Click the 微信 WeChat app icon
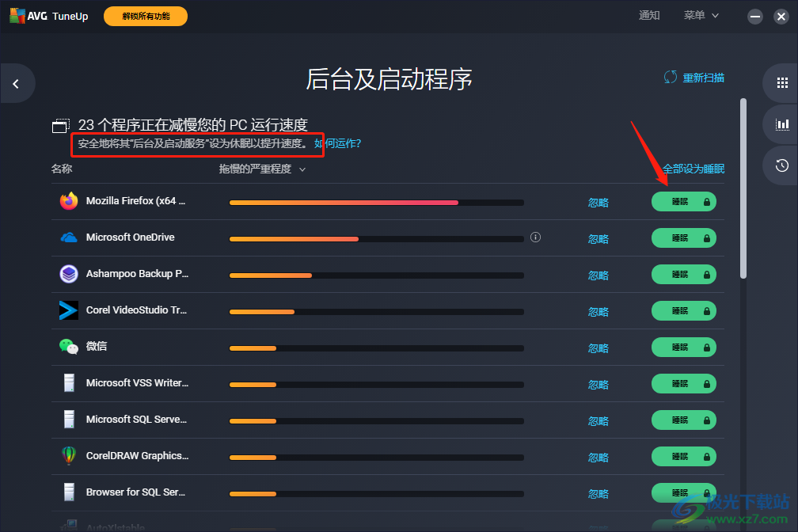The height and width of the screenshot is (532, 798). coord(69,347)
